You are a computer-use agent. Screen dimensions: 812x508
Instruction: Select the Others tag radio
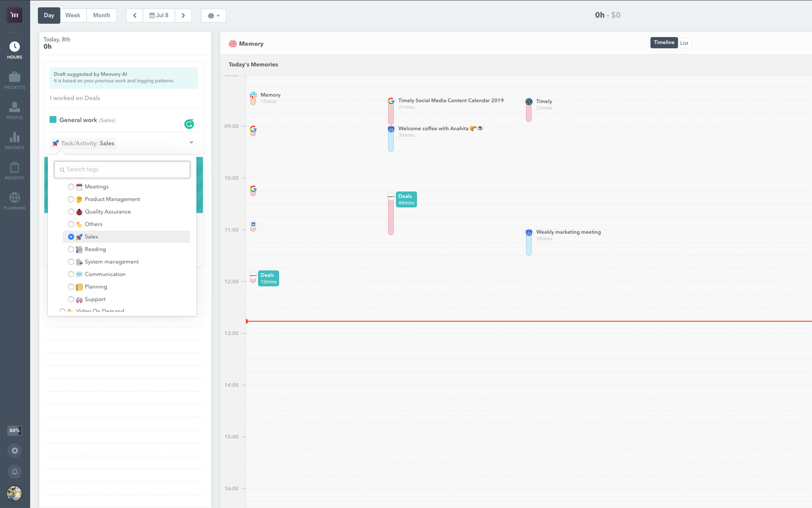pyautogui.click(x=71, y=224)
